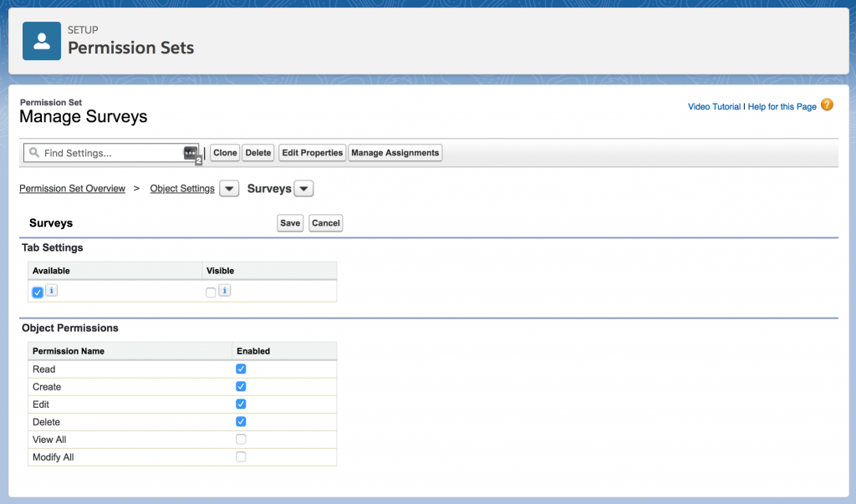Open the Object Settings dropdown
The image size is (856, 504).
click(x=228, y=188)
